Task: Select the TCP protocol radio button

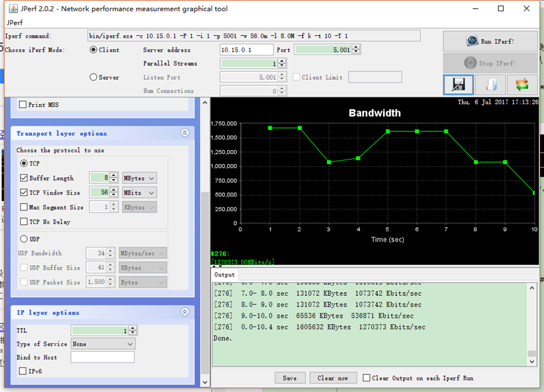Action: point(24,163)
